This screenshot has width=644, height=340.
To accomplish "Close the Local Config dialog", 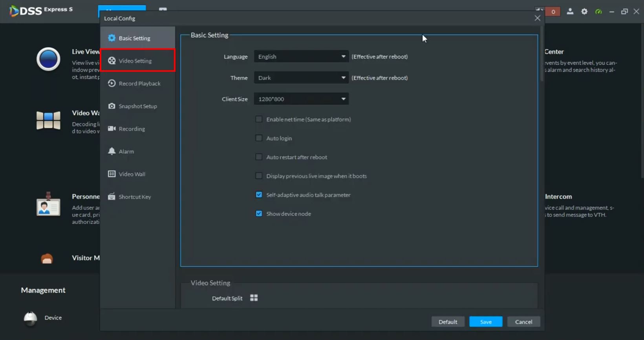I will pyautogui.click(x=537, y=18).
